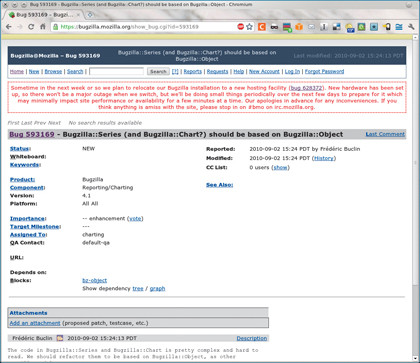
Task: Click the New Account link
Action: point(264,71)
